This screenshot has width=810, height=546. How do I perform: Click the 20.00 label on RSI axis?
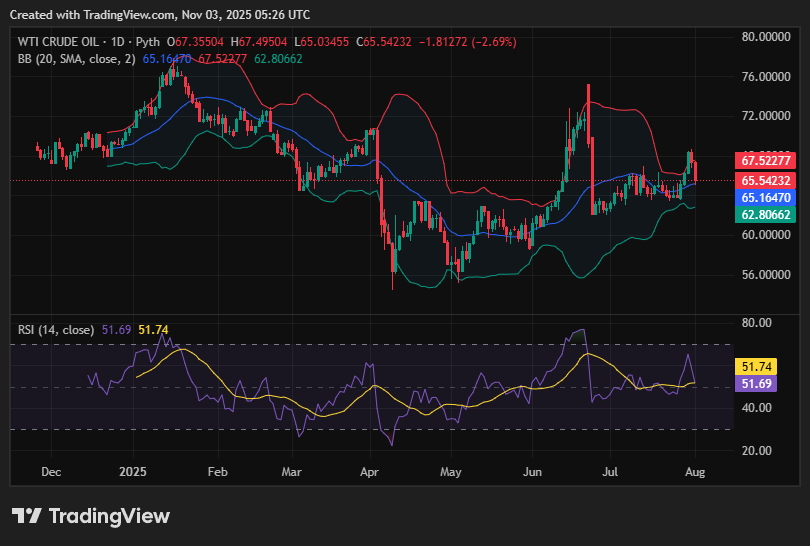pyautogui.click(x=757, y=450)
